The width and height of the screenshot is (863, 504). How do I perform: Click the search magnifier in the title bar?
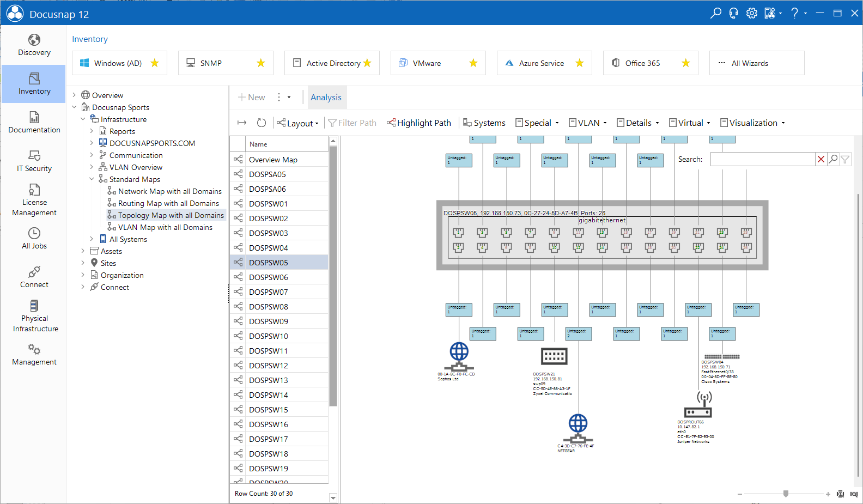click(716, 13)
